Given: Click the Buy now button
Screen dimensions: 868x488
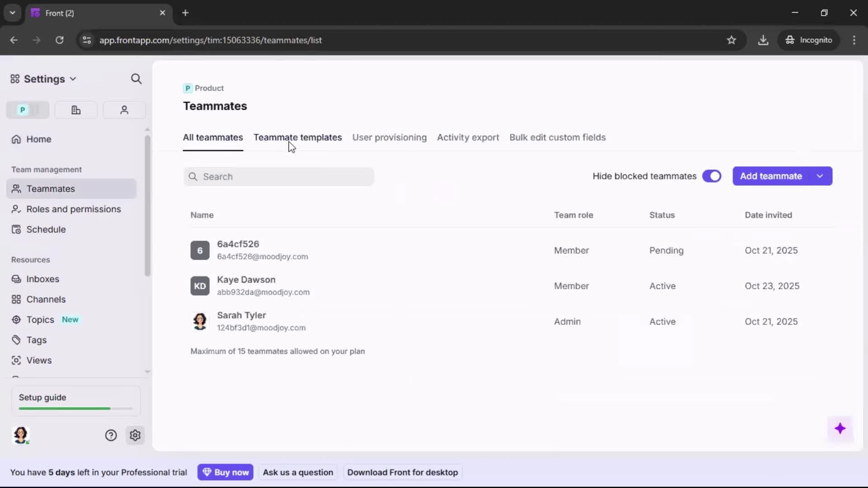Looking at the screenshot, I should click(226, 472).
